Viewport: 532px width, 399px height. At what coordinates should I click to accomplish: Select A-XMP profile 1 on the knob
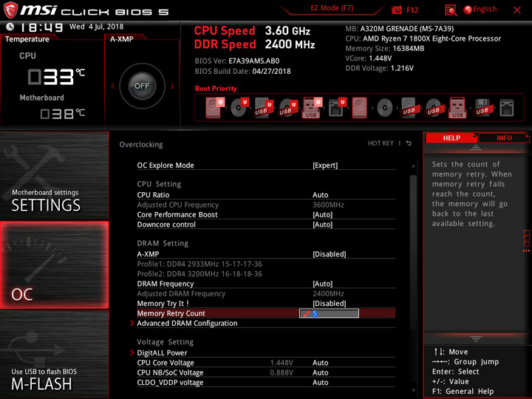tap(172, 86)
